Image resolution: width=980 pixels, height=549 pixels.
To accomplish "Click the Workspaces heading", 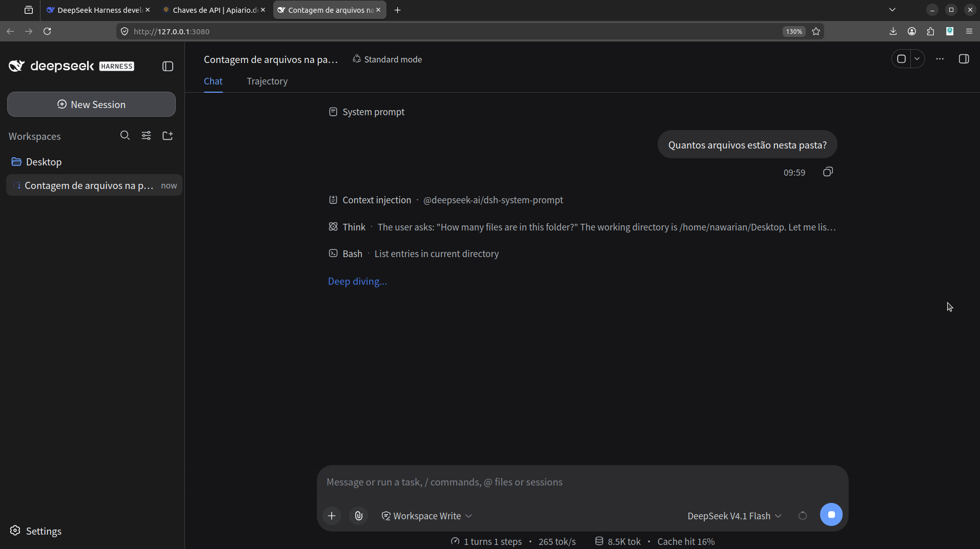I will coord(35,137).
